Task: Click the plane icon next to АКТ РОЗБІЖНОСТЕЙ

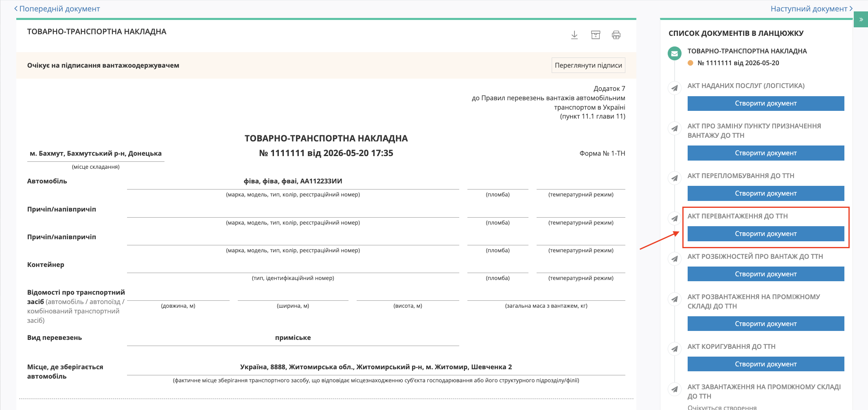Action: tap(675, 259)
